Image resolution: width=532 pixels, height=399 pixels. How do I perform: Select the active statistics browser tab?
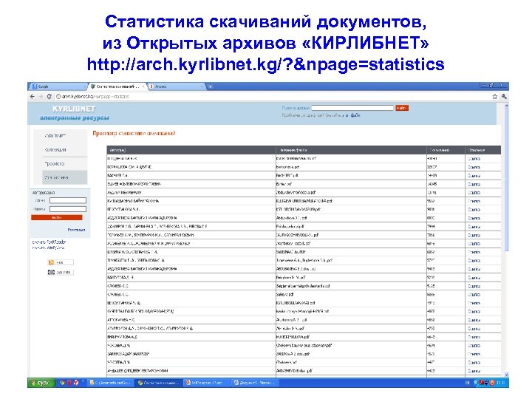click(117, 86)
